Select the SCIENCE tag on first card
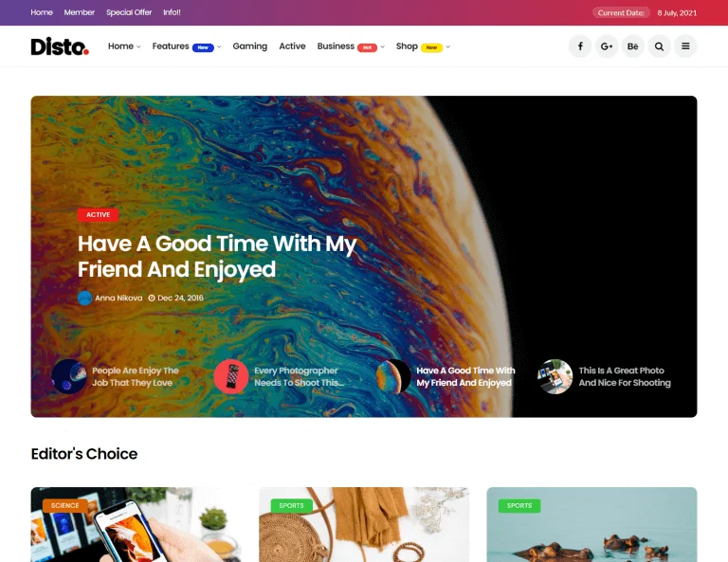Image resolution: width=728 pixels, height=562 pixels. [65, 505]
